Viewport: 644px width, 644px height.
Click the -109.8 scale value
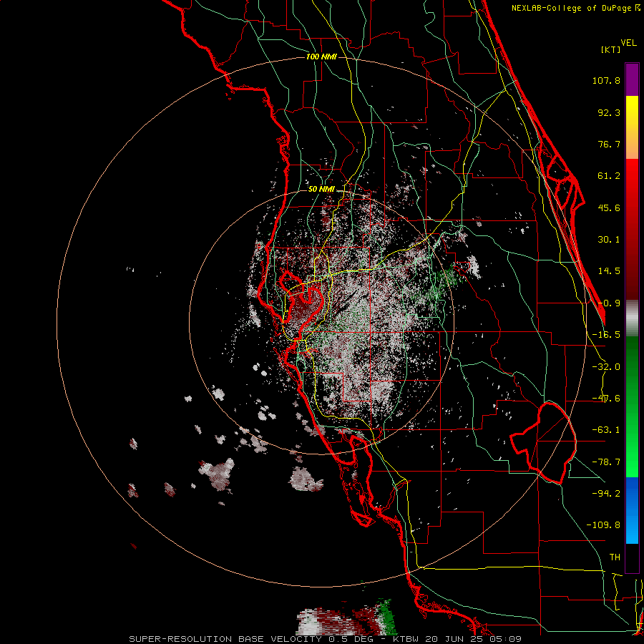(603, 525)
